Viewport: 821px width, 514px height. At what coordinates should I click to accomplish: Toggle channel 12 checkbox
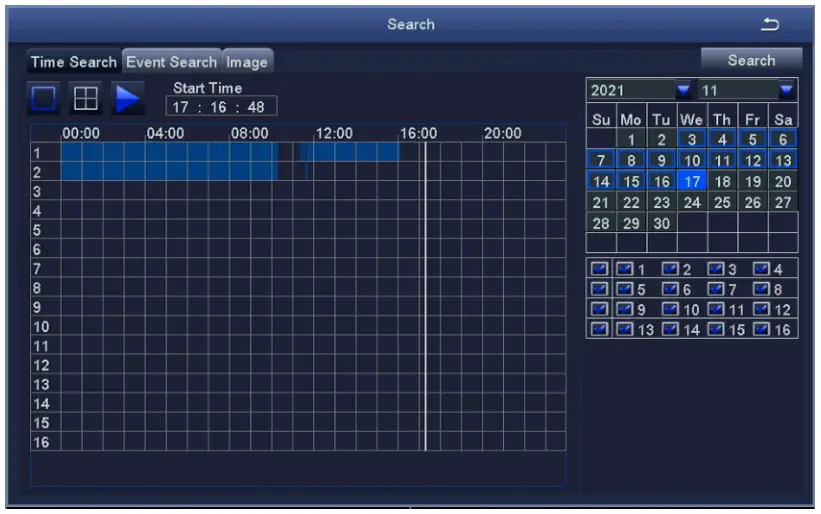[761, 309]
